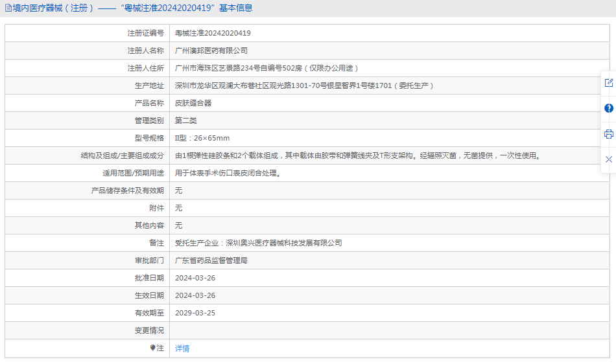Click the lightbulb icon next to 注

click(153, 348)
